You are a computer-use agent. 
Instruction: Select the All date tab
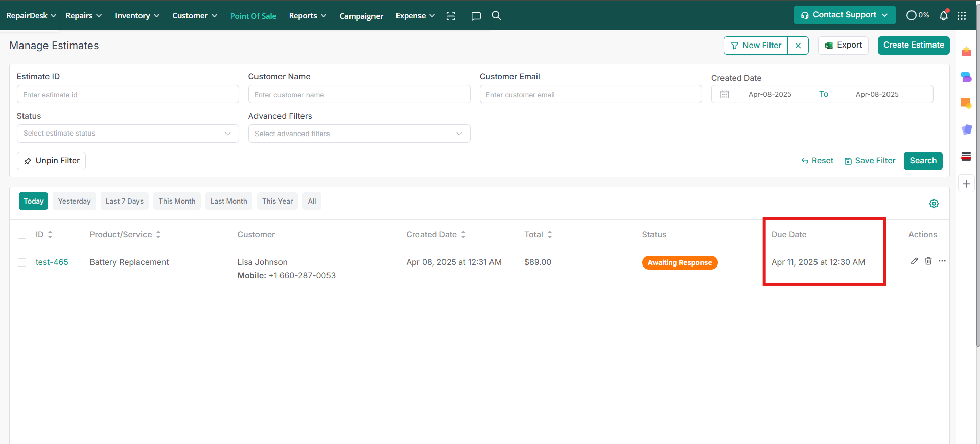coord(312,201)
